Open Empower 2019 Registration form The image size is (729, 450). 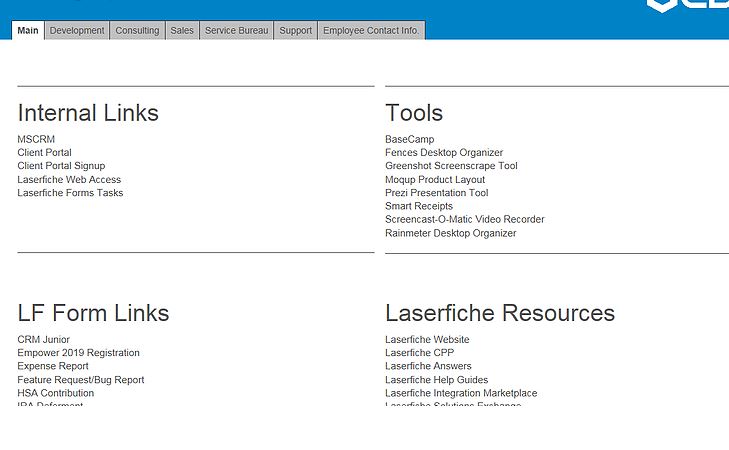[x=78, y=353]
